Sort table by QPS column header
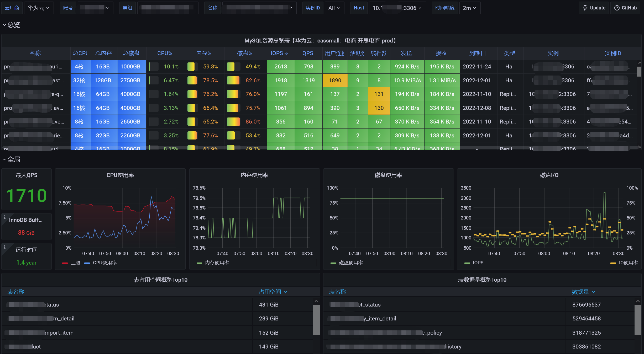 pyautogui.click(x=308, y=53)
